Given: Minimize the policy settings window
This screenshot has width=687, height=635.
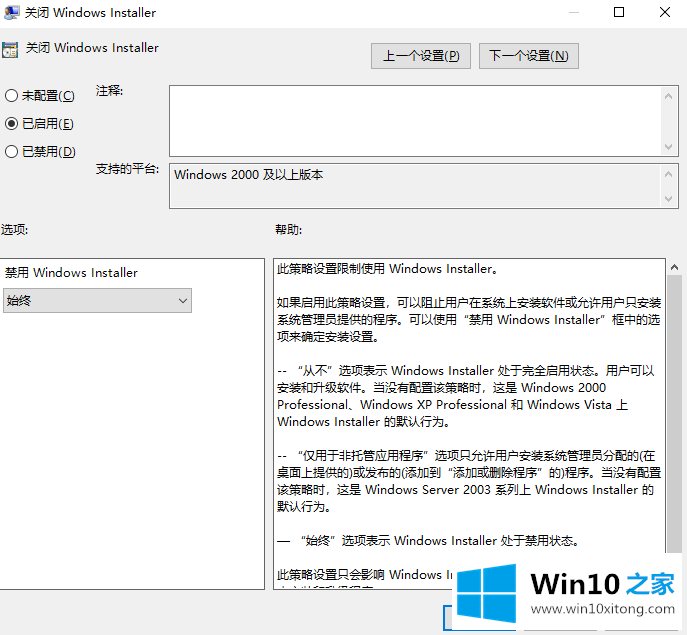Looking at the screenshot, I should tap(574, 12).
